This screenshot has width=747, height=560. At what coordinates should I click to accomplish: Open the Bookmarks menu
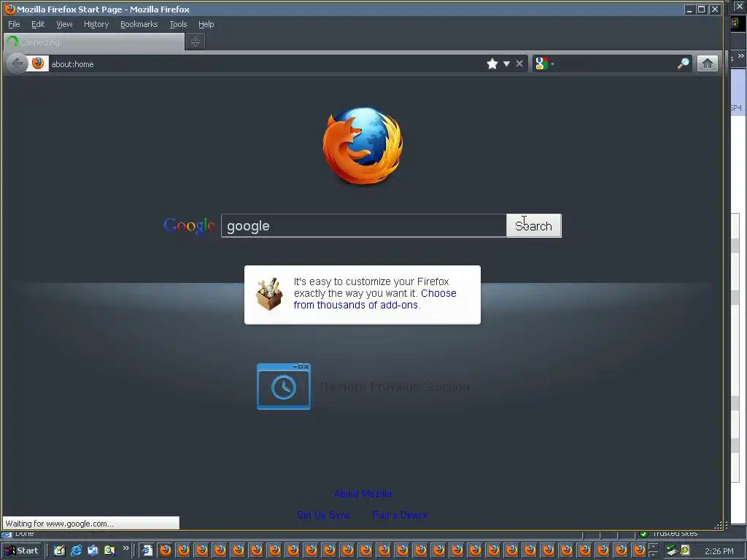139,24
